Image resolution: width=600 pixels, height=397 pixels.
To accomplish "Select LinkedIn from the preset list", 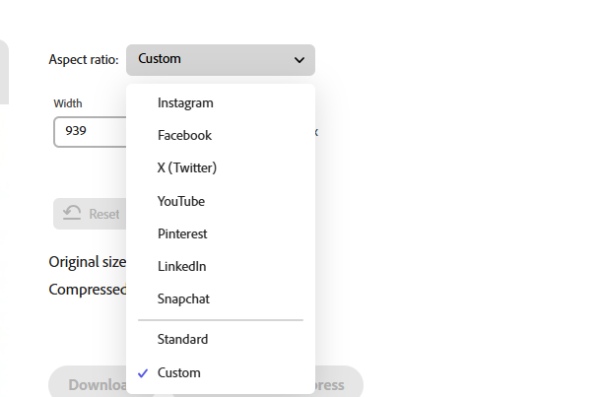I will click(x=220, y=266).
